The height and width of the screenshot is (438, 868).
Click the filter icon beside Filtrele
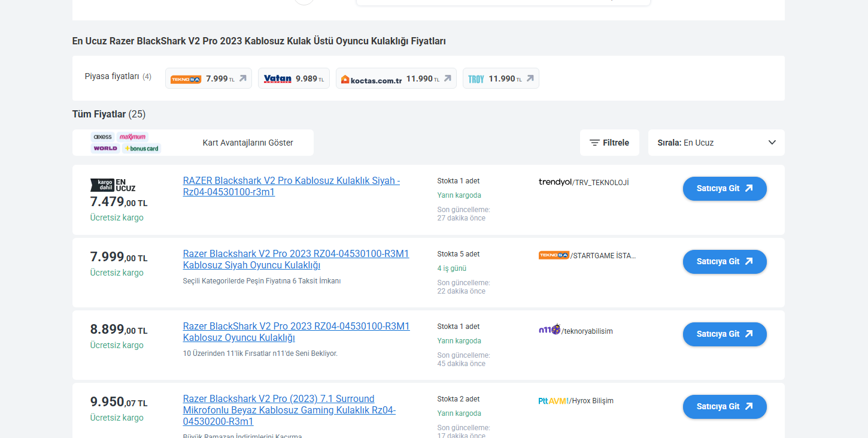594,143
